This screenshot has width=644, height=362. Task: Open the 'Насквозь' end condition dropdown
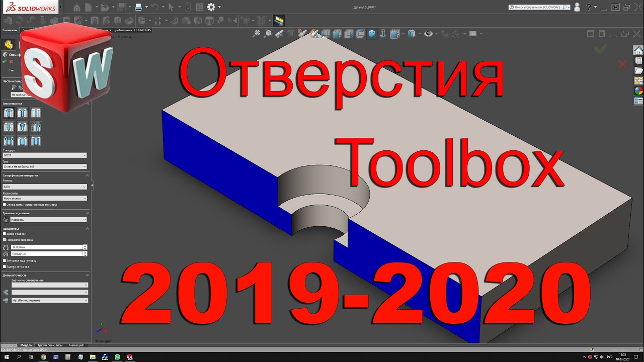point(48,219)
